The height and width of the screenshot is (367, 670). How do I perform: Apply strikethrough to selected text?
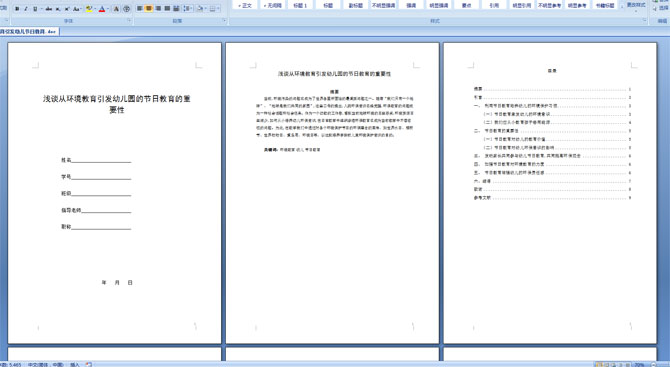(x=49, y=9)
